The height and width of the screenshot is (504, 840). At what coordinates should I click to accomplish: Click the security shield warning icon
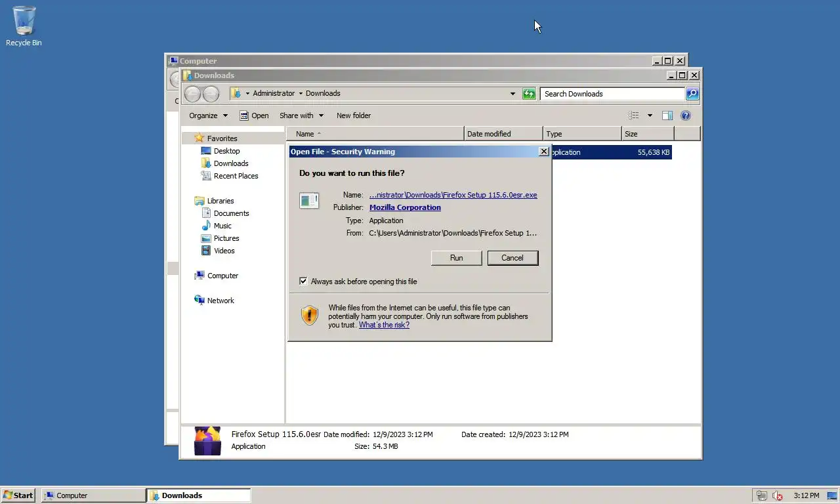(310, 316)
